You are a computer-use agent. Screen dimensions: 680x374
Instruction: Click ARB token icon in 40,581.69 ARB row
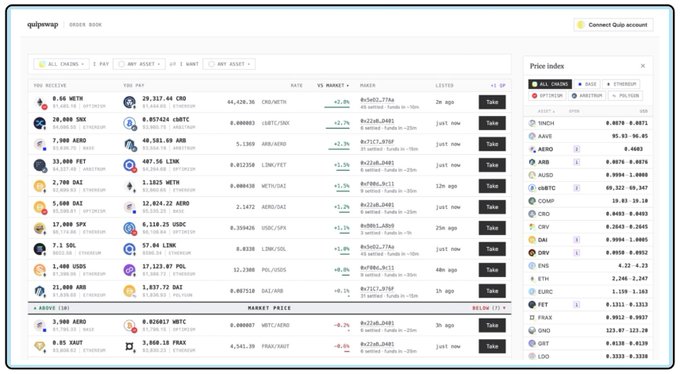(x=130, y=144)
